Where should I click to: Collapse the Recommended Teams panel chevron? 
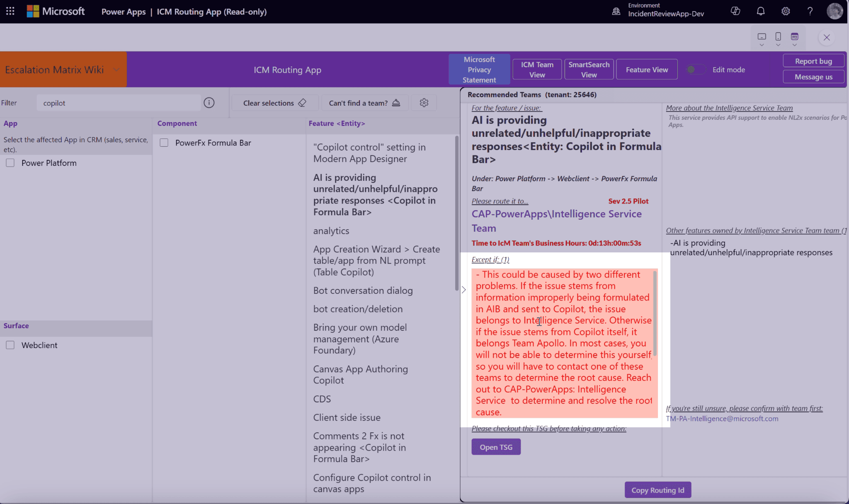coord(464,290)
